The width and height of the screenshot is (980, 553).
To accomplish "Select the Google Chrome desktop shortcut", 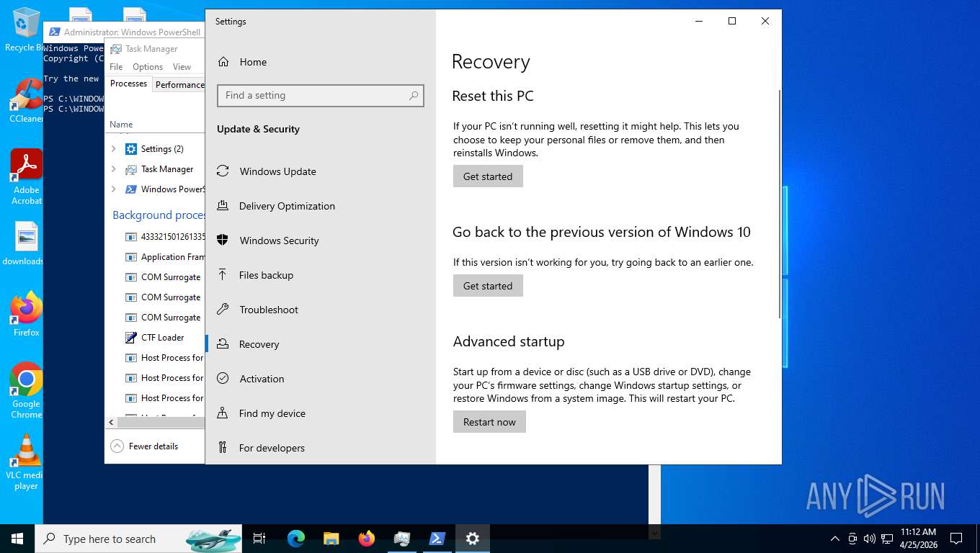I will [26, 390].
